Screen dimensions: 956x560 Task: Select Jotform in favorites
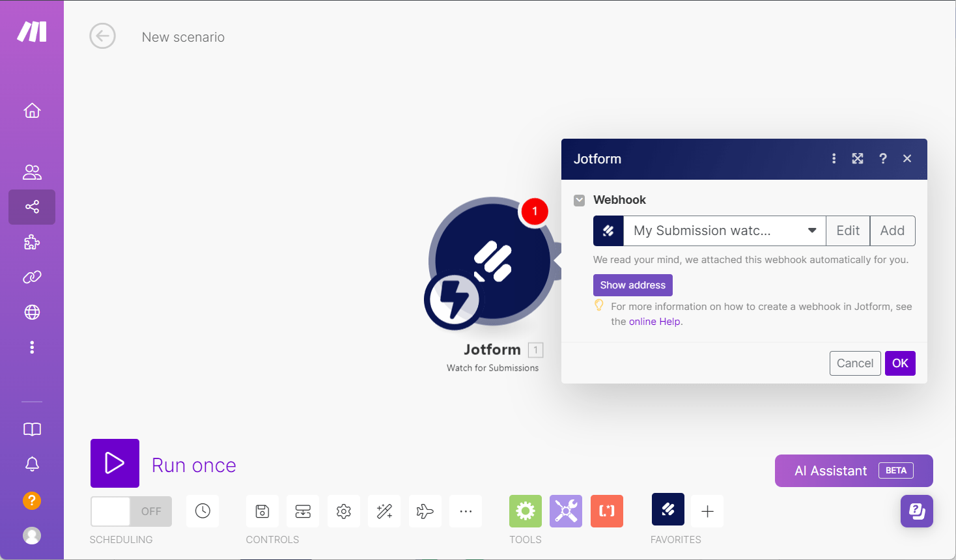point(668,509)
